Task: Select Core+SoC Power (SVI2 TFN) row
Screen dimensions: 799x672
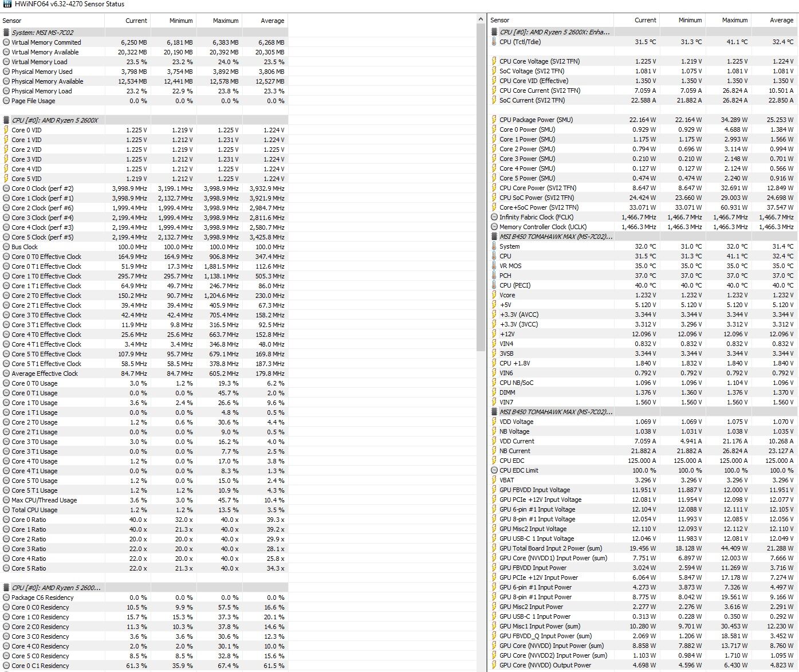Action: tap(643, 207)
